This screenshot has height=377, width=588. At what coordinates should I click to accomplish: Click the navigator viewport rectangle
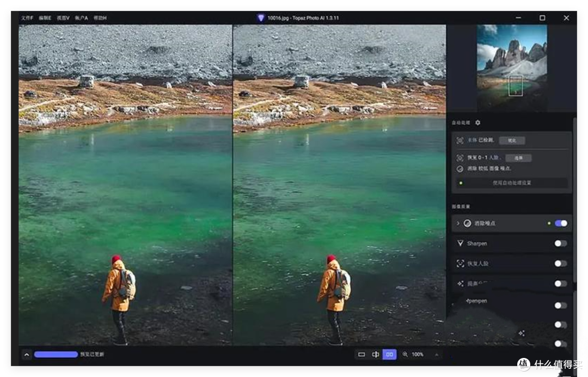tap(516, 86)
